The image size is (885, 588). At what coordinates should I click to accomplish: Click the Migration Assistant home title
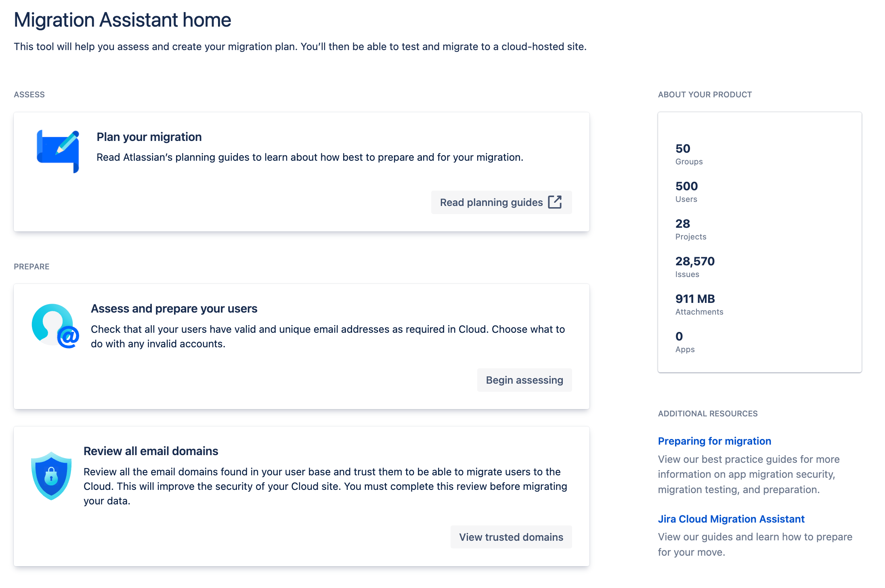(x=122, y=19)
